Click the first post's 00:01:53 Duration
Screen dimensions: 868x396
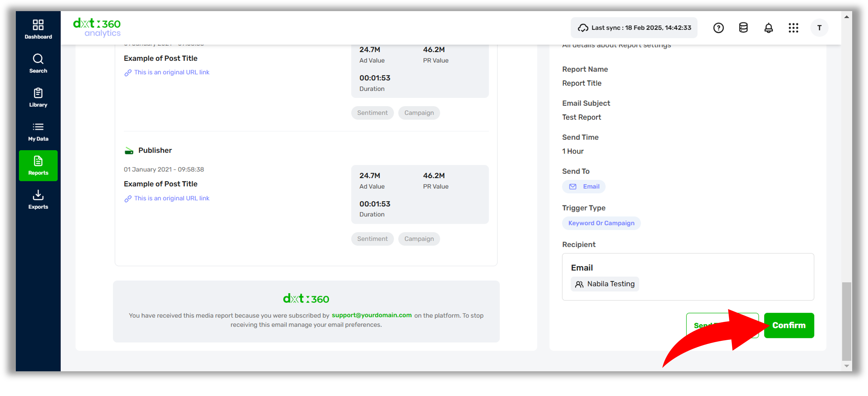coord(375,78)
